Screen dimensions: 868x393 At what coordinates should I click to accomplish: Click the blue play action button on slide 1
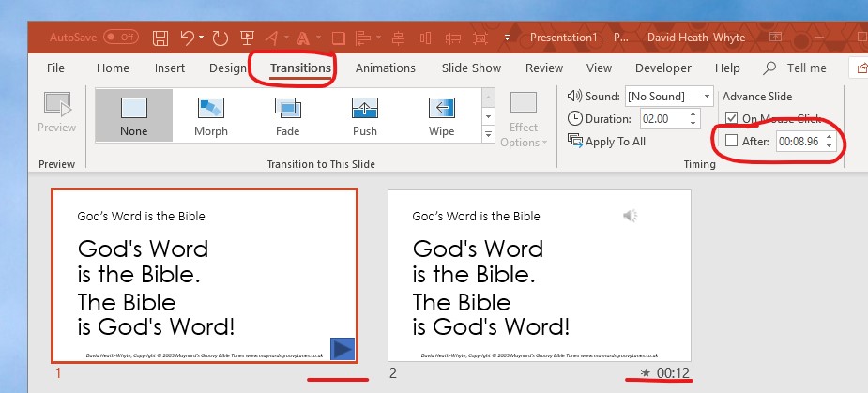(x=343, y=349)
